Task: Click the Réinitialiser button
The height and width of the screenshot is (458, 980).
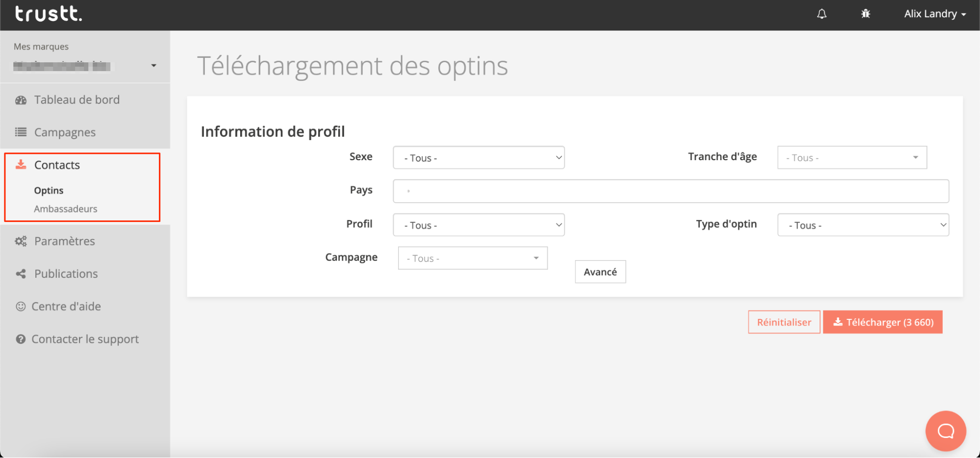Action: [x=783, y=322]
